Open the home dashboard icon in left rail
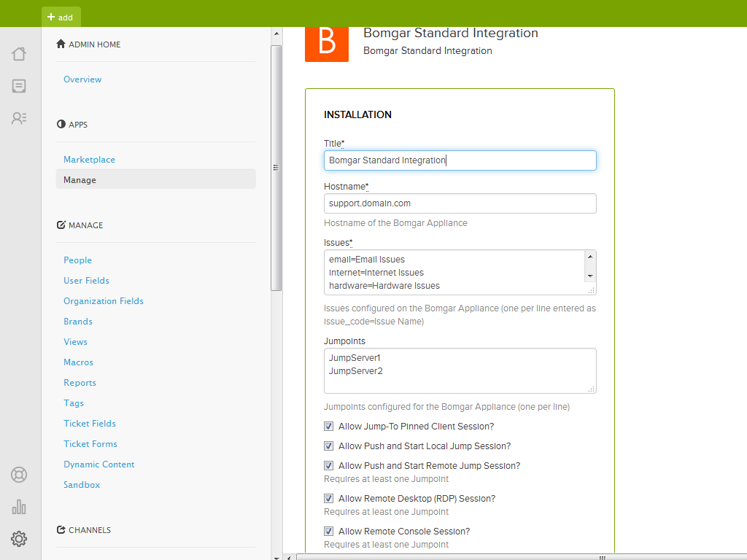 point(19,54)
